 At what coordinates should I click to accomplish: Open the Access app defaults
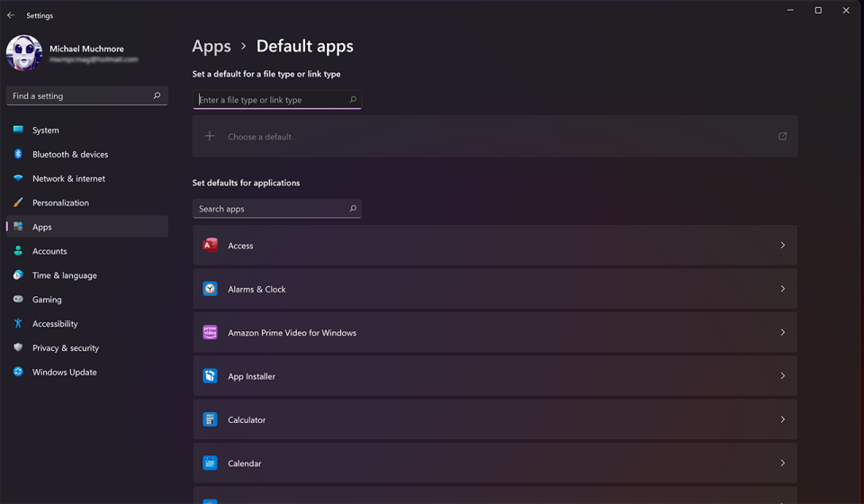pos(495,245)
